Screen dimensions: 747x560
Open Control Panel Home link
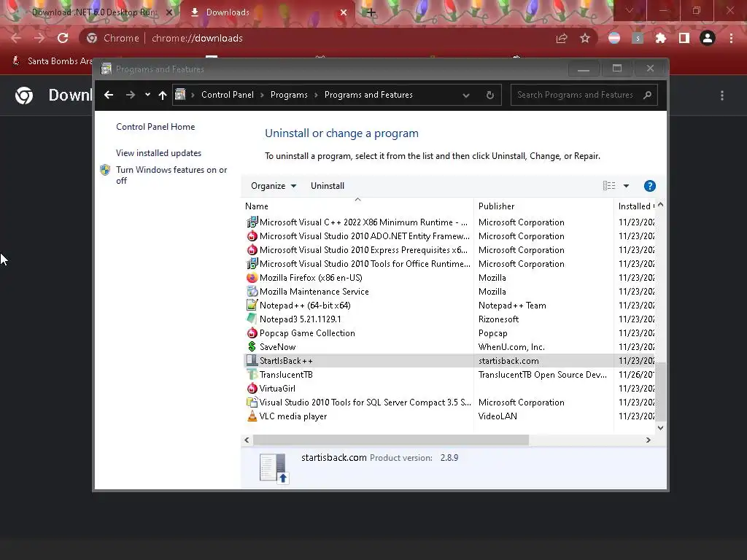tap(155, 127)
